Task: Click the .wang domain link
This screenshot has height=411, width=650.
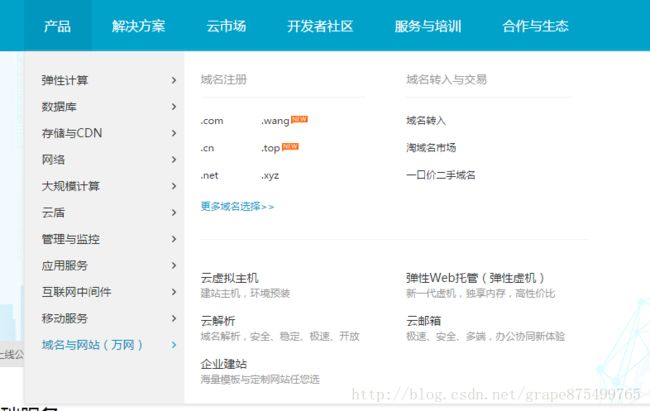Action: pyautogui.click(x=275, y=121)
